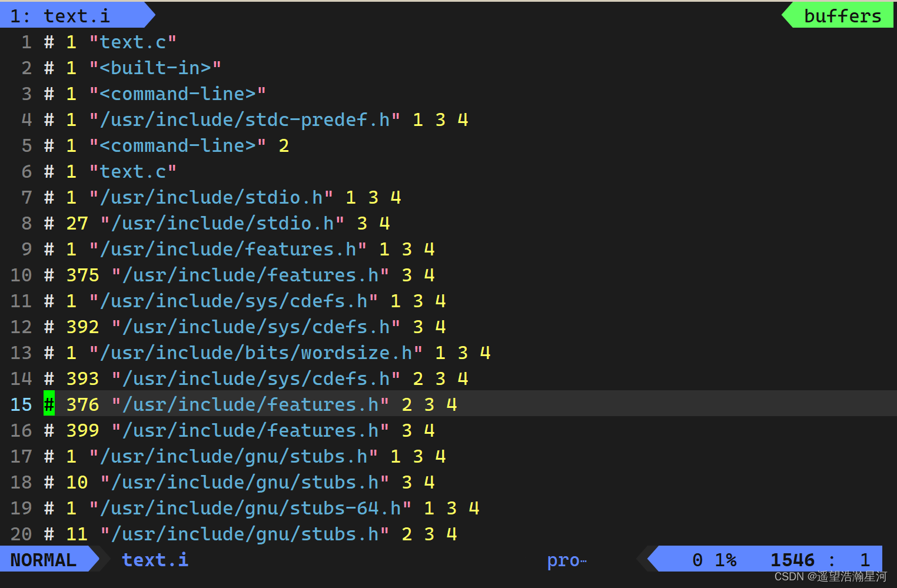Click "<command-line>" on line 3
Image resolution: width=897 pixels, height=588 pixels.
(178, 94)
